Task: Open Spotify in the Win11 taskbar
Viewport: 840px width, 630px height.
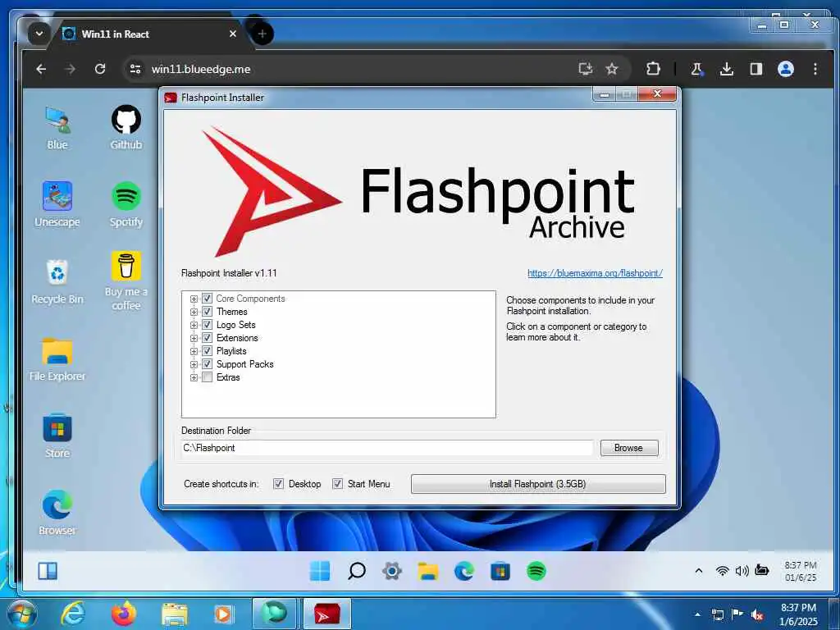Action: click(x=536, y=571)
